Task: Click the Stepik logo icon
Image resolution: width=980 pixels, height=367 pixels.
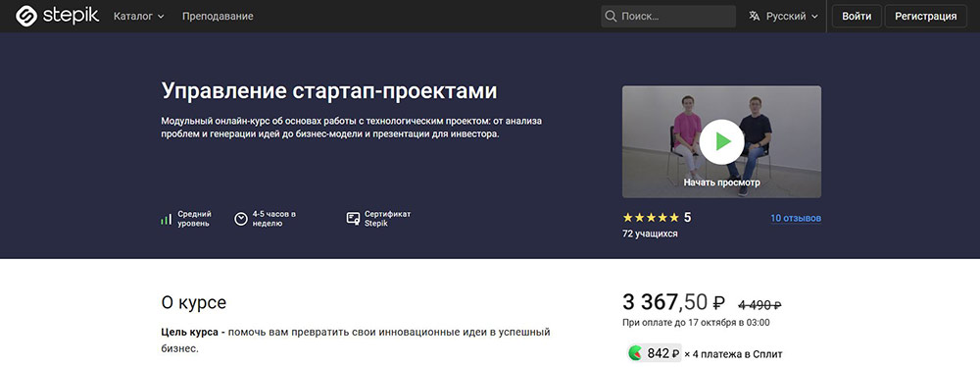Action: [26, 17]
